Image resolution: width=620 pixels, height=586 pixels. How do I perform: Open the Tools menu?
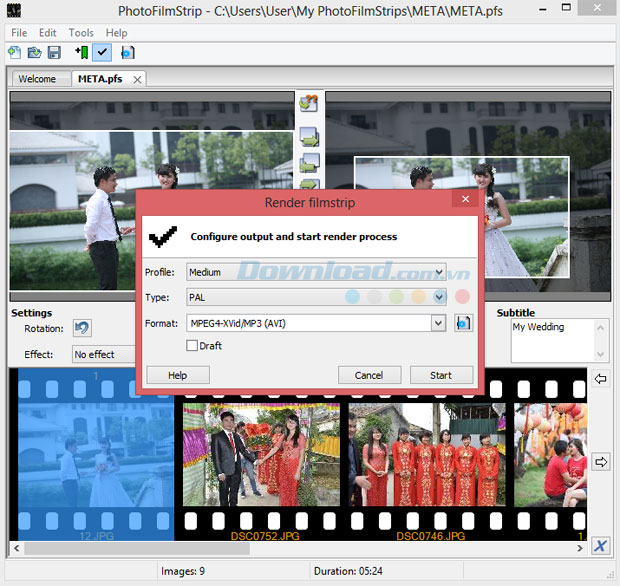click(x=81, y=33)
